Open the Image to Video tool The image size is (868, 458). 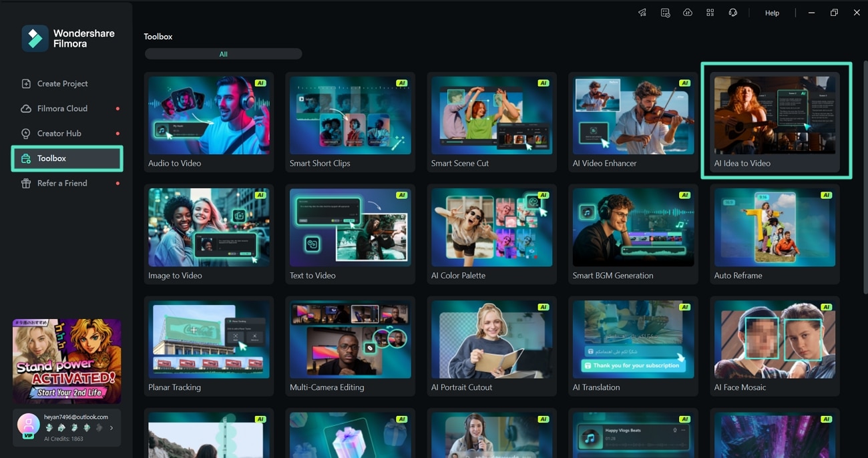208,234
